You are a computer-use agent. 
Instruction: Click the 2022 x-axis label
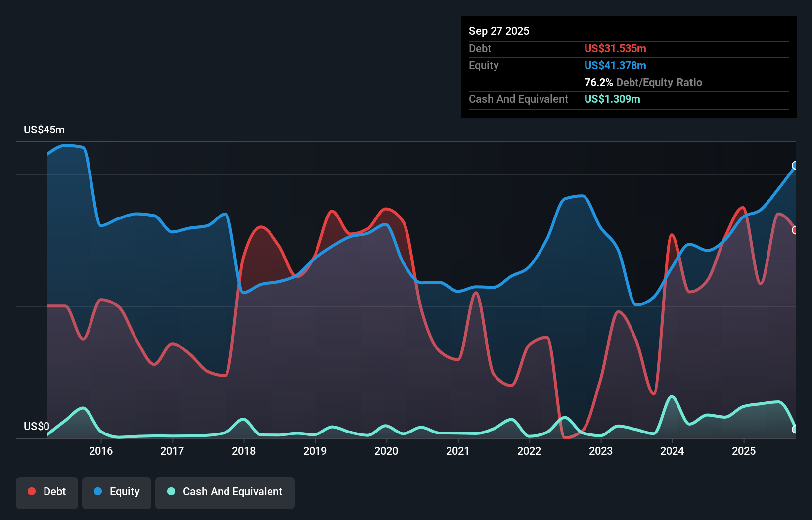click(x=529, y=451)
